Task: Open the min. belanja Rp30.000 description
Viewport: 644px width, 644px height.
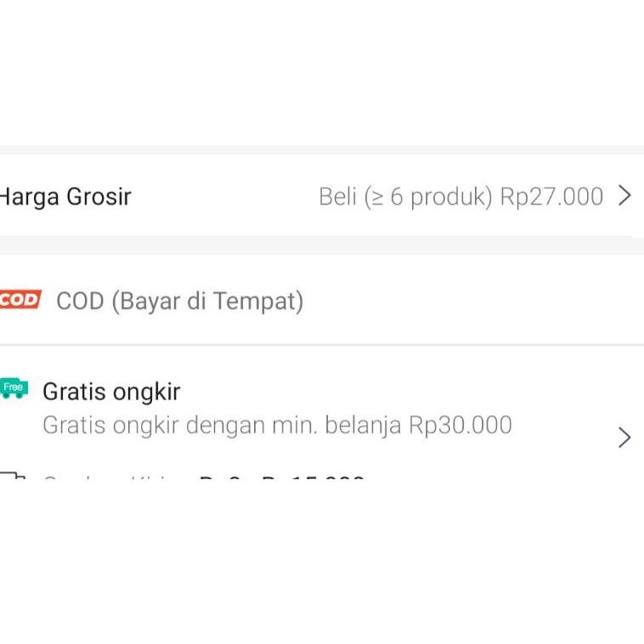Action: 277,425
